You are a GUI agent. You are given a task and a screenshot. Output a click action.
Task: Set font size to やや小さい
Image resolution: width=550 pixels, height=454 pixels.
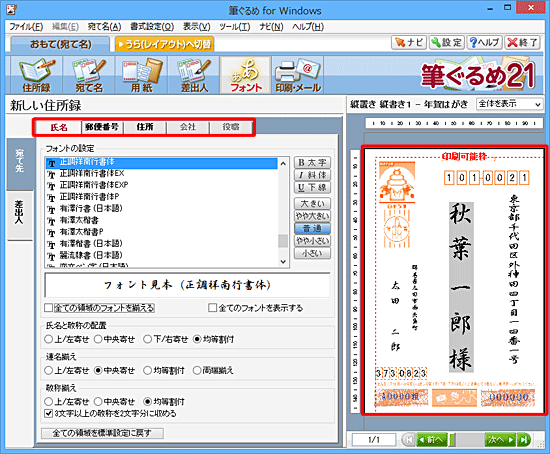click(312, 241)
